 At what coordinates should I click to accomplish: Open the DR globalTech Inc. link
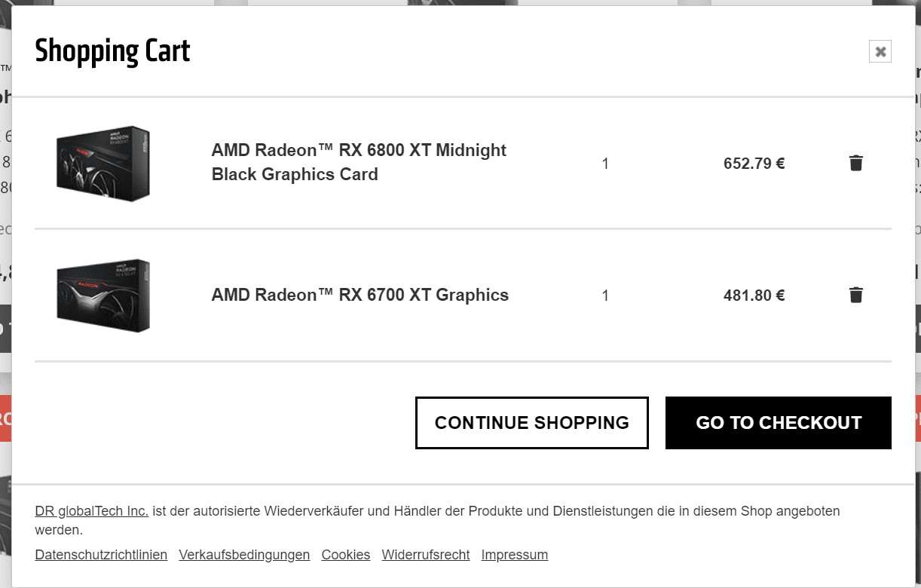(x=91, y=511)
